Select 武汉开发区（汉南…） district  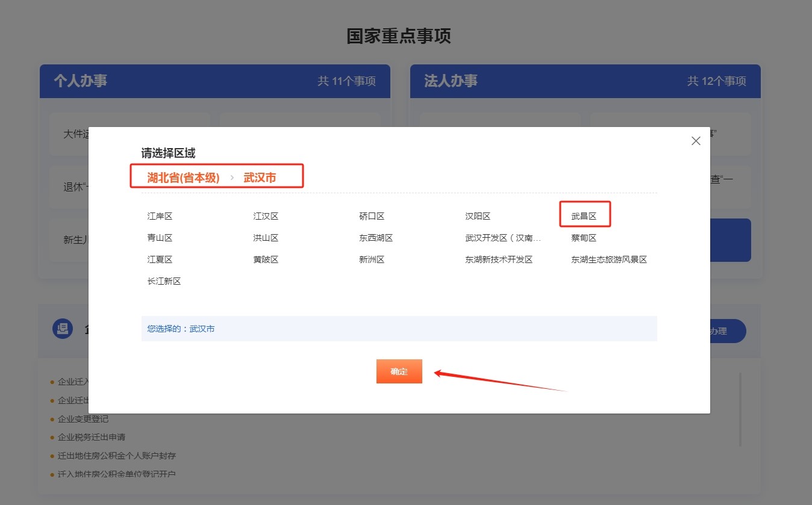click(503, 238)
